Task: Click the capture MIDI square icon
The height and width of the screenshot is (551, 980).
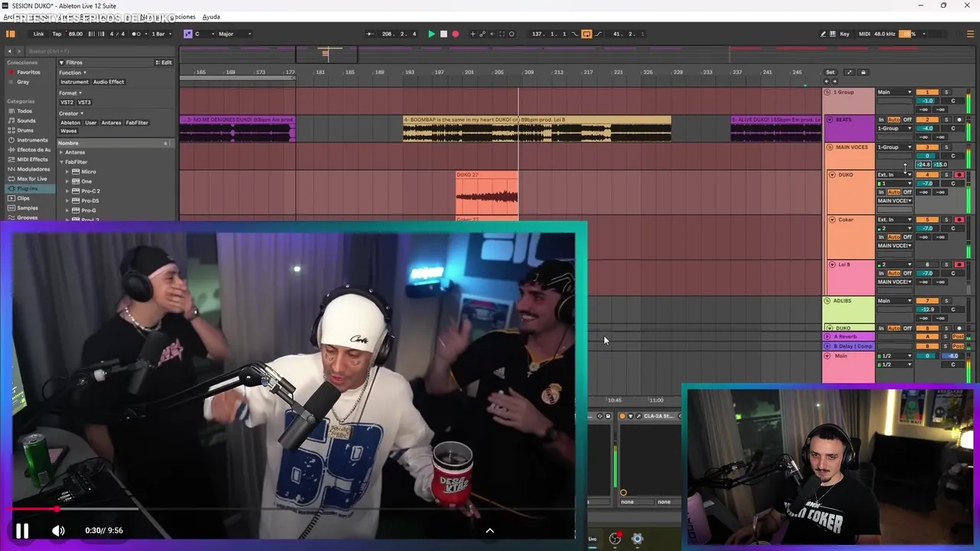Action: click(502, 34)
